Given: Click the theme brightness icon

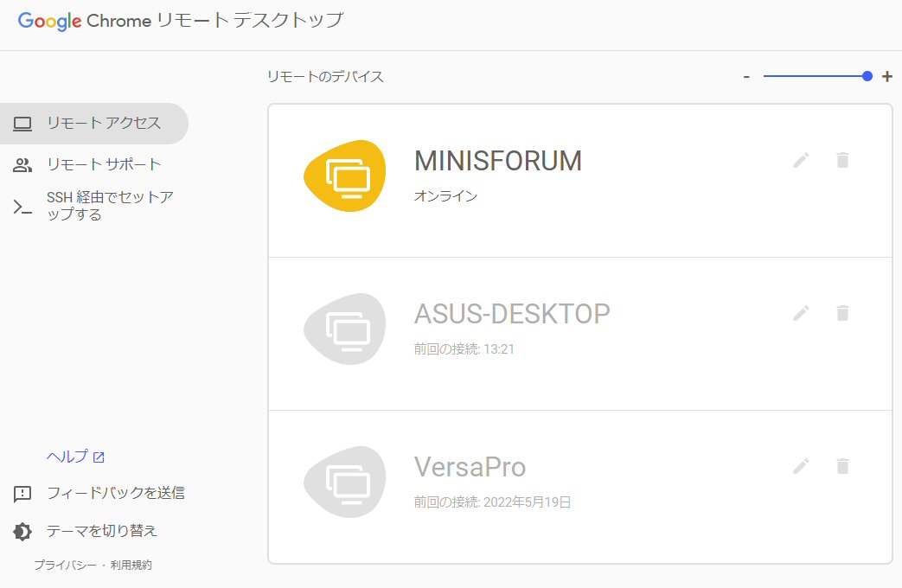Looking at the screenshot, I should tap(22, 532).
